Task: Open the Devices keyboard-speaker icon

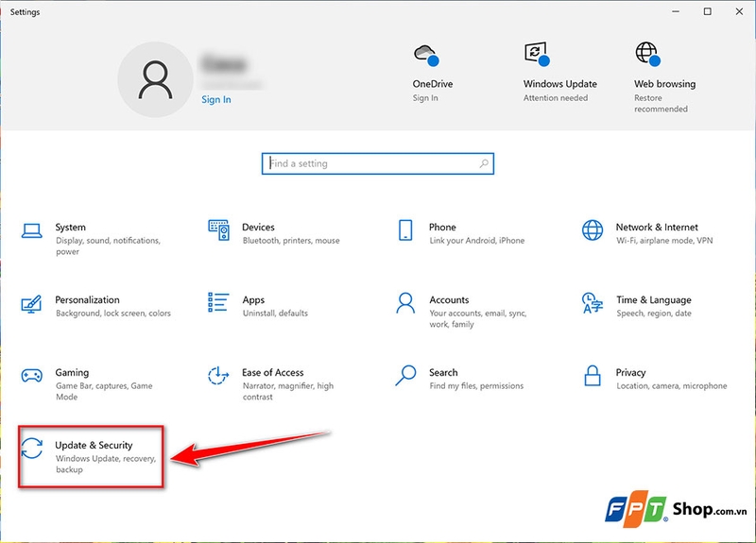Action: 218,230
